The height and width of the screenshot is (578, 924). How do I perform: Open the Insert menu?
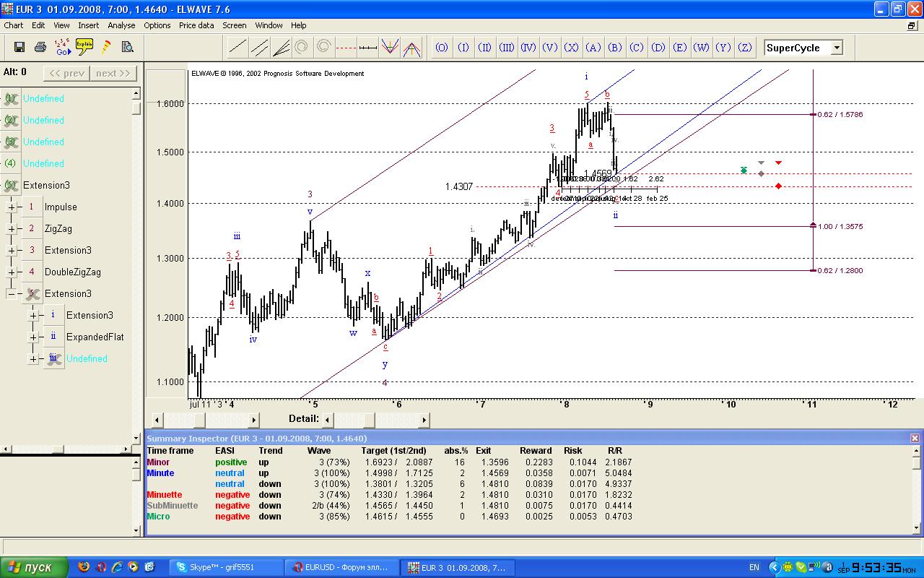[89, 25]
